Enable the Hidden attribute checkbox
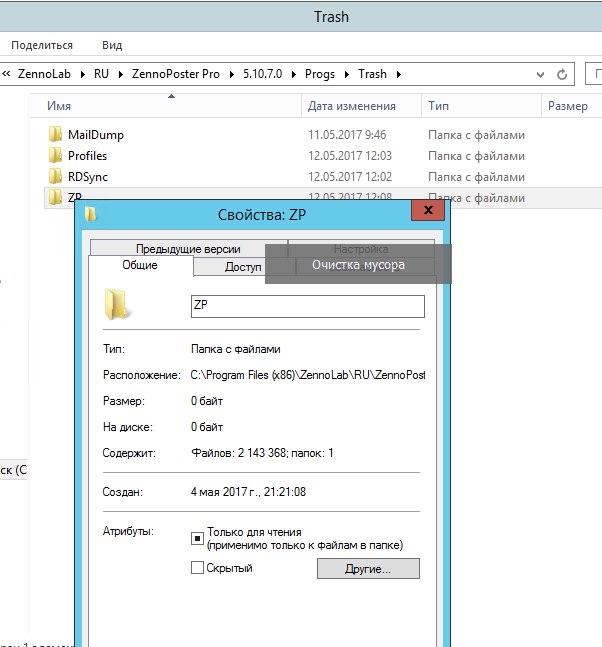 click(197, 568)
